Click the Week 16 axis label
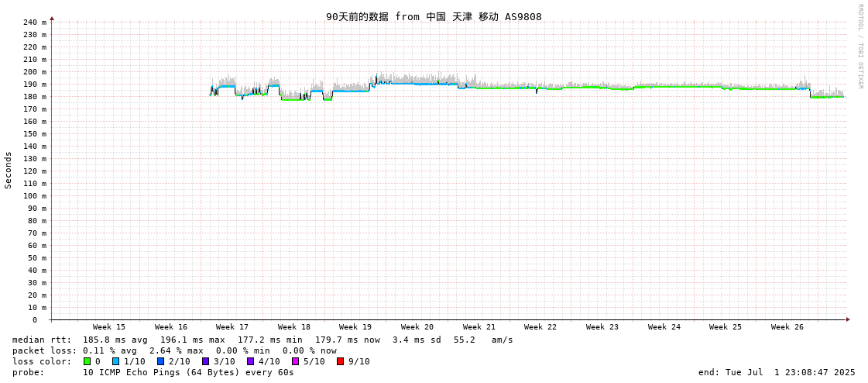Screen dimensions: 868x383 pos(171,327)
